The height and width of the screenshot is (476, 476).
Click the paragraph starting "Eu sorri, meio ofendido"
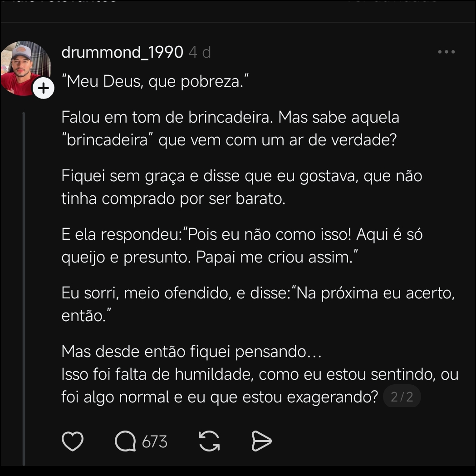pyautogui.click(x=257, y=304)
